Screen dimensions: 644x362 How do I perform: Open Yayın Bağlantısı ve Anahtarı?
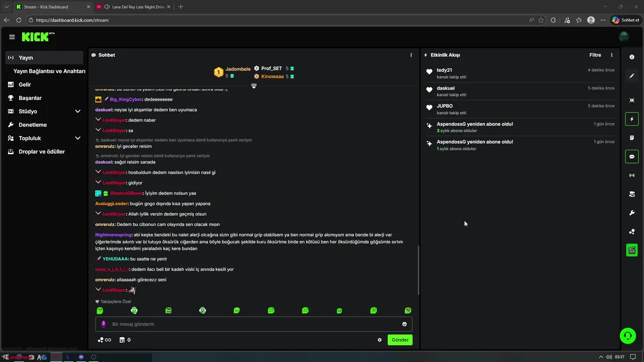tap(49, 71)
